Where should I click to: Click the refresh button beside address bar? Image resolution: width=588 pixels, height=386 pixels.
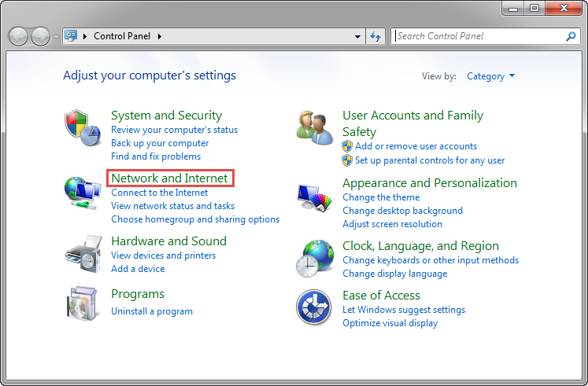click(x=375, y=36)
